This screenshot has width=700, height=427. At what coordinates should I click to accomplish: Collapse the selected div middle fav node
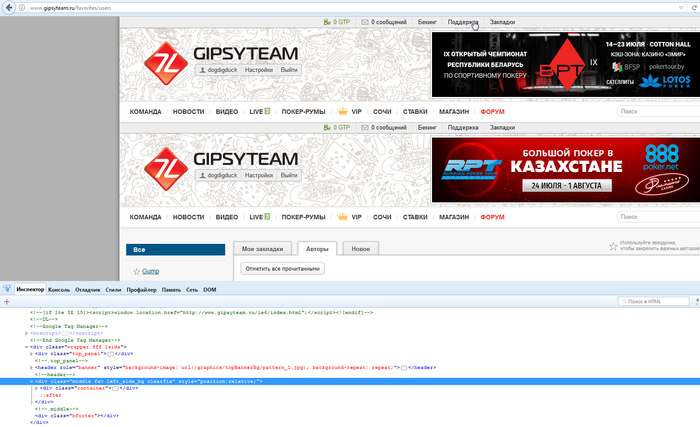point(31,381)
